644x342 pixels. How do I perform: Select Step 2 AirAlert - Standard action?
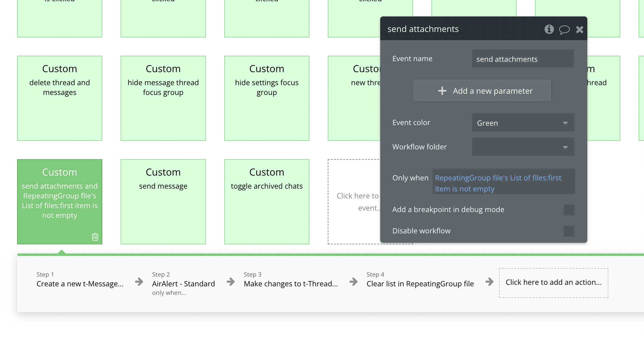point(183,284)
